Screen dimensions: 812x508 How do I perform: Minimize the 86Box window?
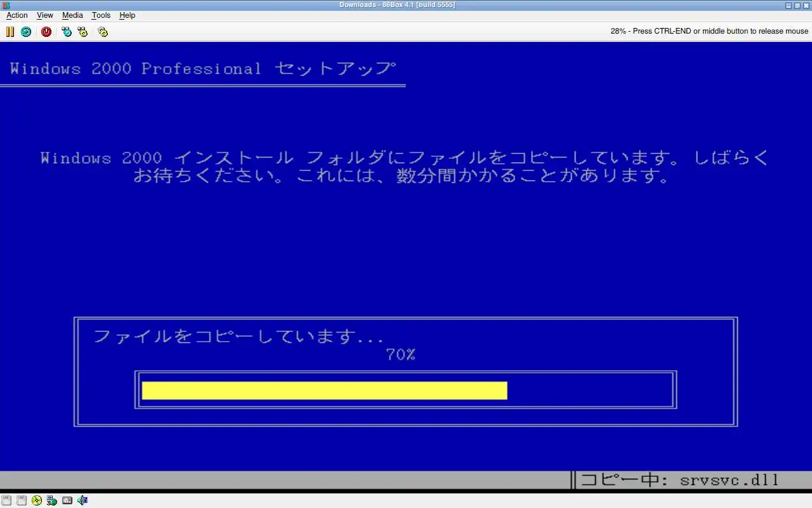point(789,5)
